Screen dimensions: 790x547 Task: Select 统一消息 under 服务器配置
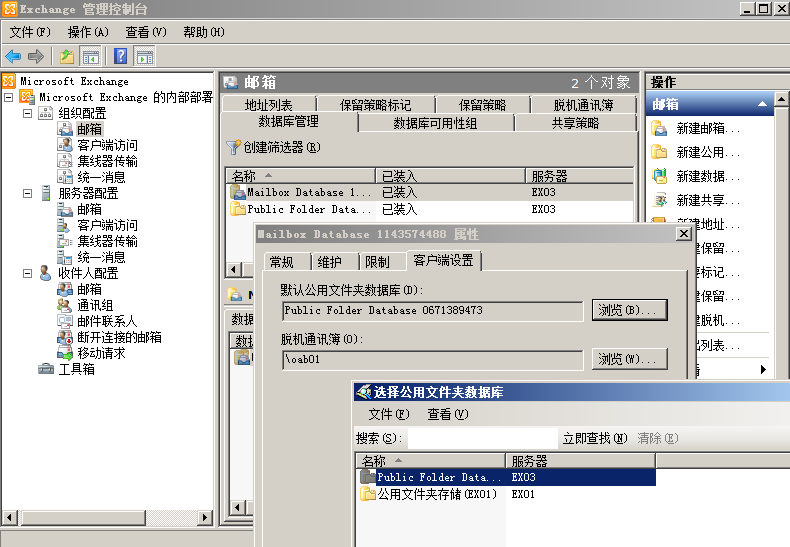(101, 257)
